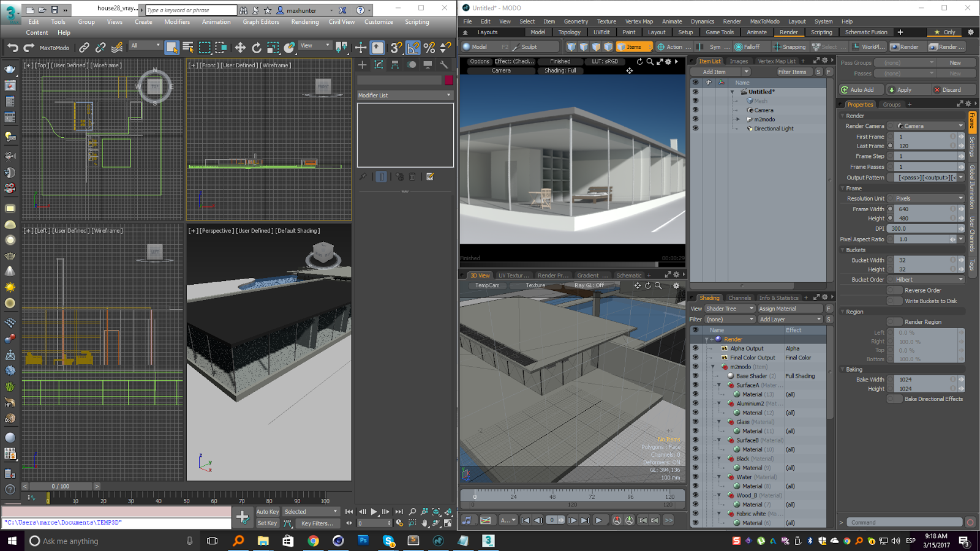The height and width of the screenshot is (551, 980).
Task: Switch to the UVEdit layout tab
Action: coord(601,32)
